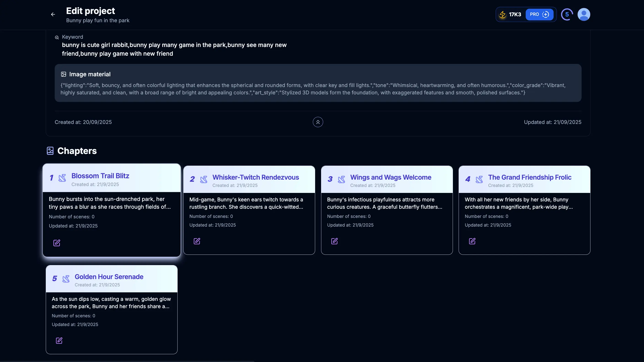Collapse project details with double chevron
Image resolution: width=644 pixels, height=362 pixels.
[318, 122]
